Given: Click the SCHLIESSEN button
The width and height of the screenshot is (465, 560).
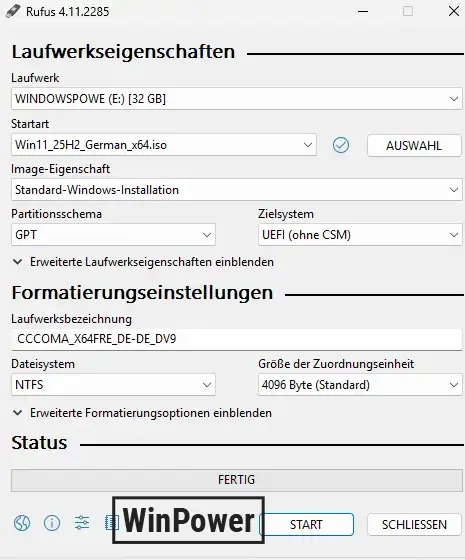Looking at the screenshot, I should tap(414, 524).
